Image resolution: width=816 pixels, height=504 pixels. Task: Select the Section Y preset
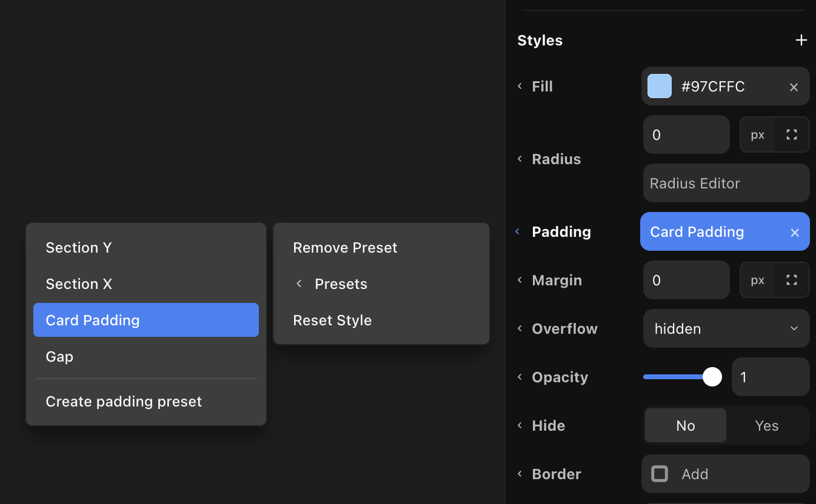[x=146, y=247]
